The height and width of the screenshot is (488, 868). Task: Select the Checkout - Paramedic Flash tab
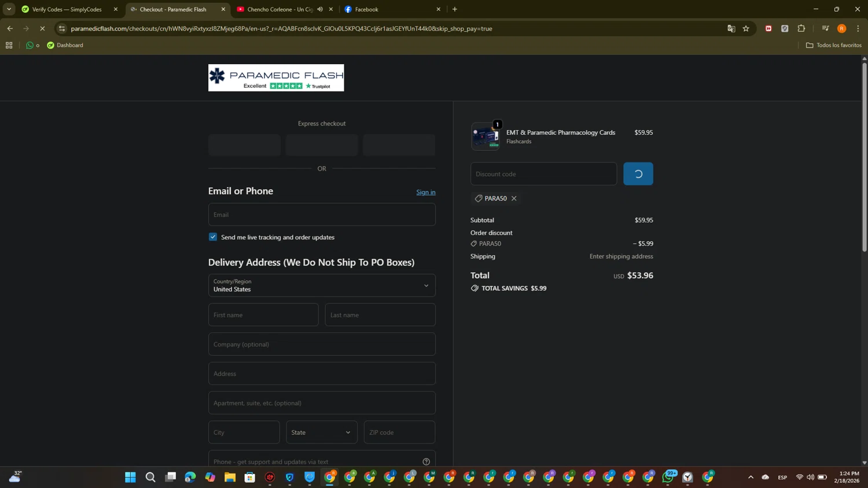pos(172,9)
